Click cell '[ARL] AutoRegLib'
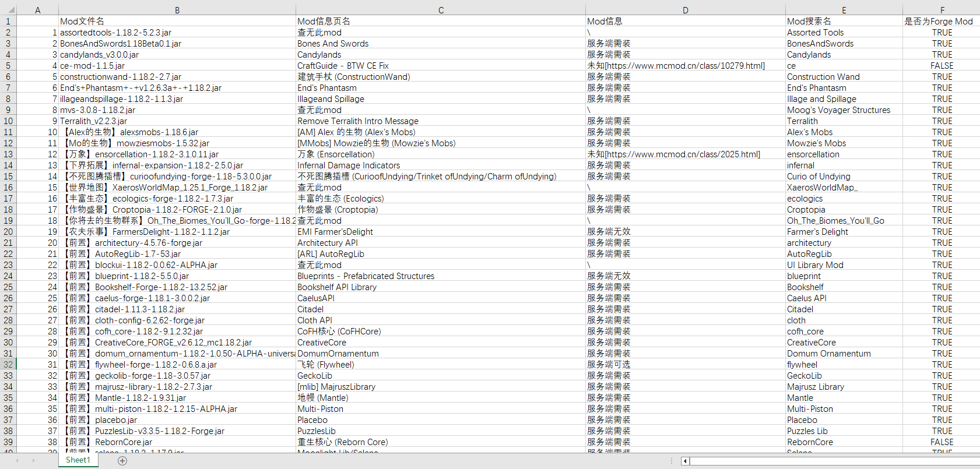The width and height of the screenshot is (980, 469). [x=441, y=254]
